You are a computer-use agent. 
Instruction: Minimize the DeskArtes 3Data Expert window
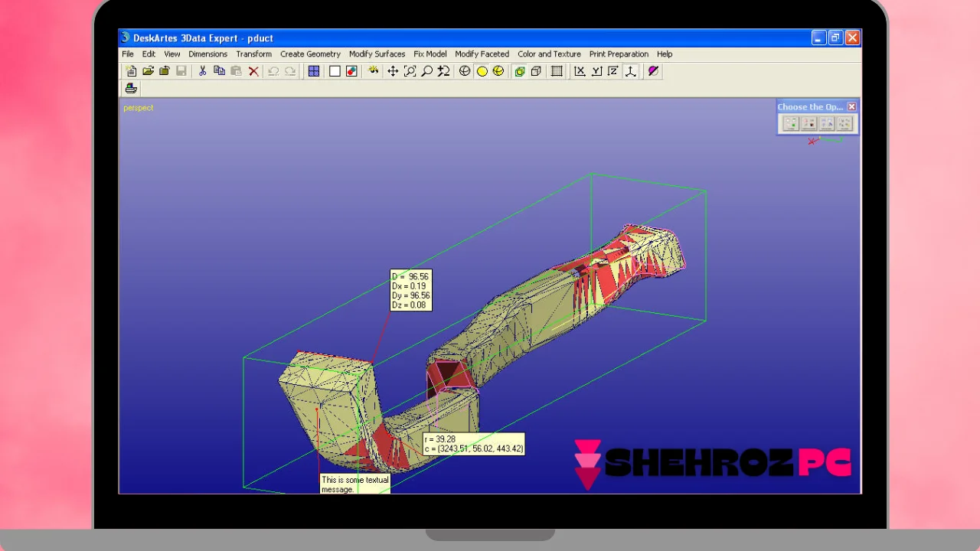click(818, 37)
